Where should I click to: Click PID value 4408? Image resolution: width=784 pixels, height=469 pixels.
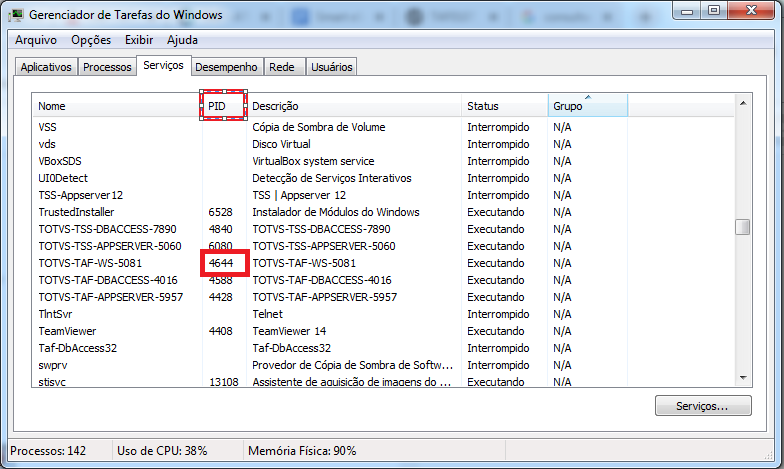(220, 331)
